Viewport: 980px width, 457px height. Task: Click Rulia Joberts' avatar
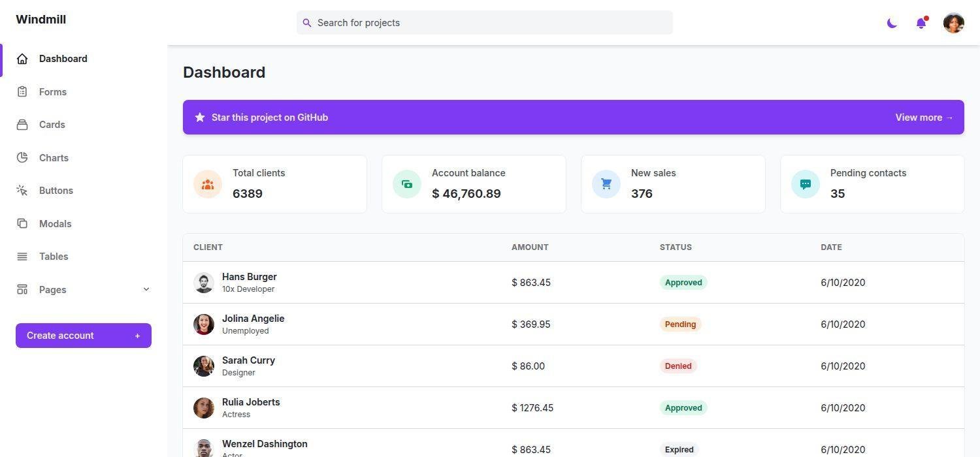pos(204,408)
